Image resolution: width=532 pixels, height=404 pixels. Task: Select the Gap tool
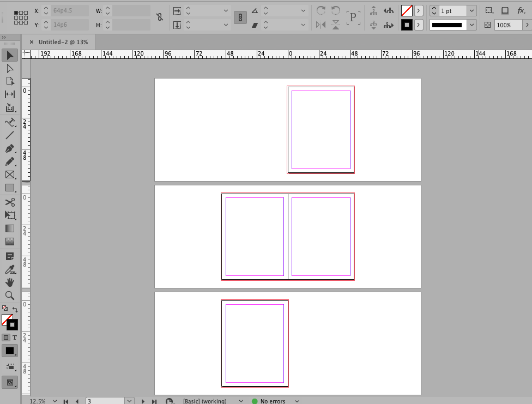click(10, 94)
